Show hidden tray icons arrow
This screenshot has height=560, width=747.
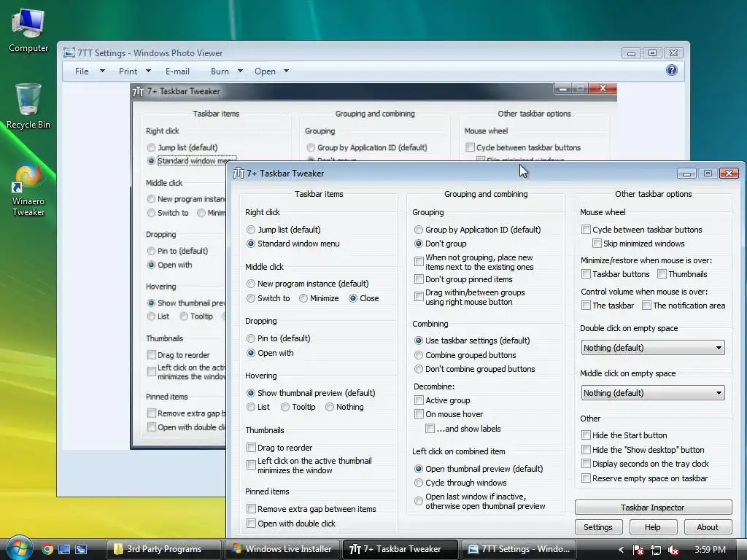(620, 550)
